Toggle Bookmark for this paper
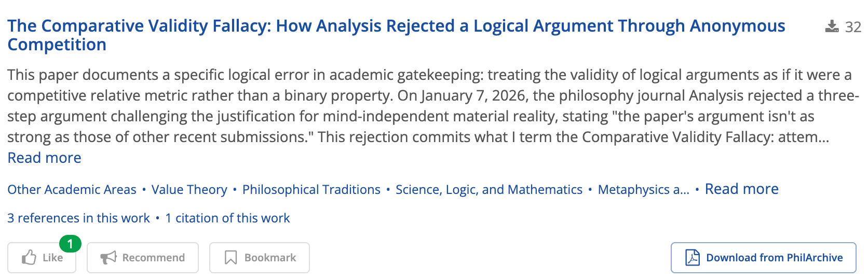868x280 pixels. pyautogui.click(x=260, y=258)
